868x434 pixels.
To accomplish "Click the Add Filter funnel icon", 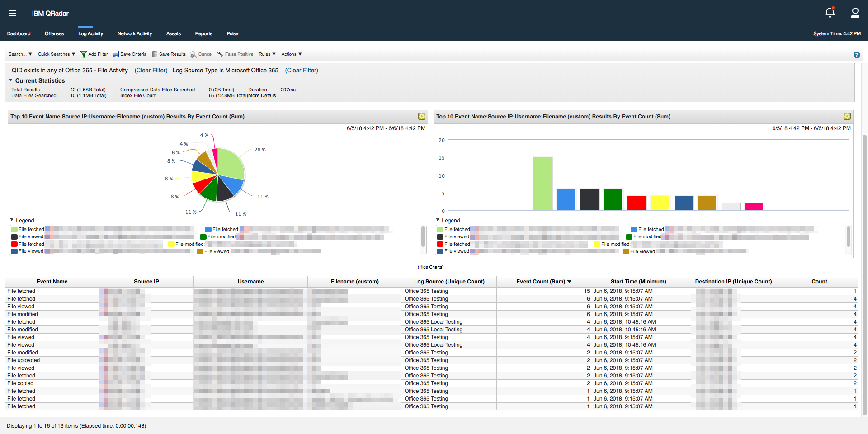I will click(84, 54).
